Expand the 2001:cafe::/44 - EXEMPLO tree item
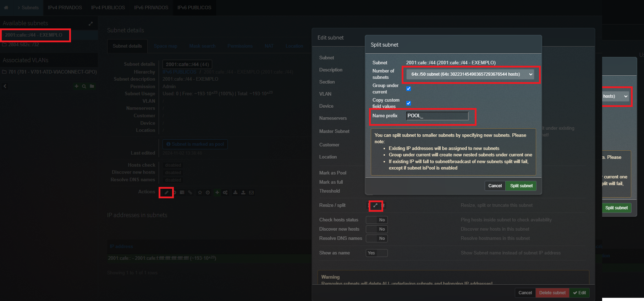This screenshot has width=644, height=301. point(34,35)
